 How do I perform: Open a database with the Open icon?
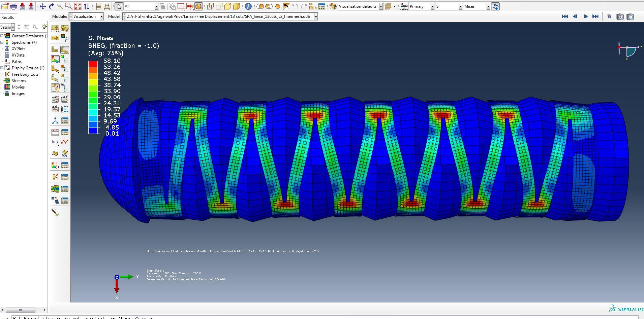coord(5,6)
